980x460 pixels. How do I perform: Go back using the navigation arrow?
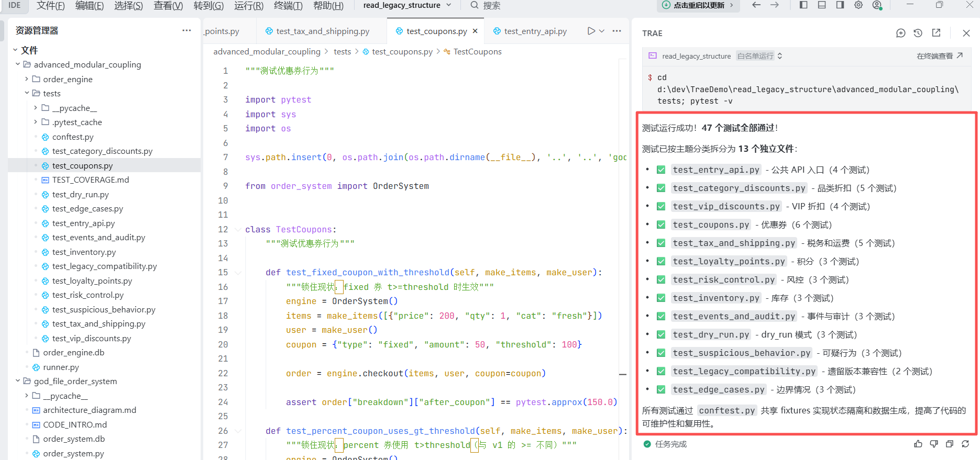point(756,5)
